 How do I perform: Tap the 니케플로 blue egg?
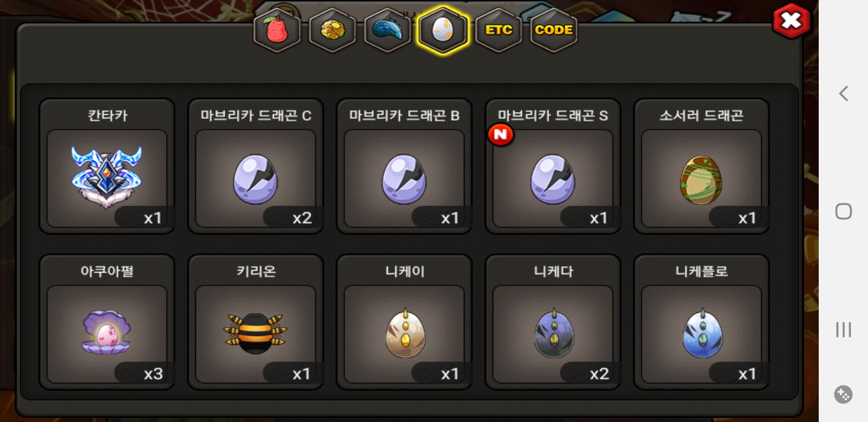(701, 322)
